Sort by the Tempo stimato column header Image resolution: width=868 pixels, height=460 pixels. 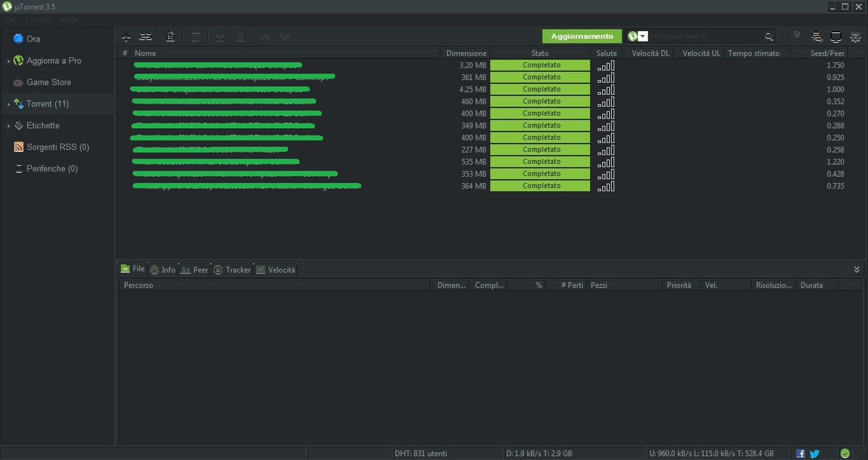757,53
